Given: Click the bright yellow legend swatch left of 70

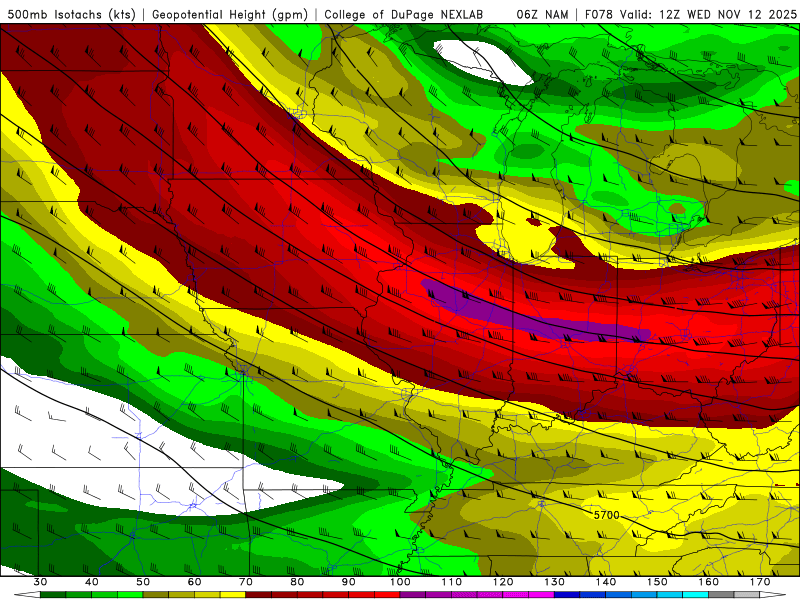Looking at the screenshot, I should [x=233, y=595].
